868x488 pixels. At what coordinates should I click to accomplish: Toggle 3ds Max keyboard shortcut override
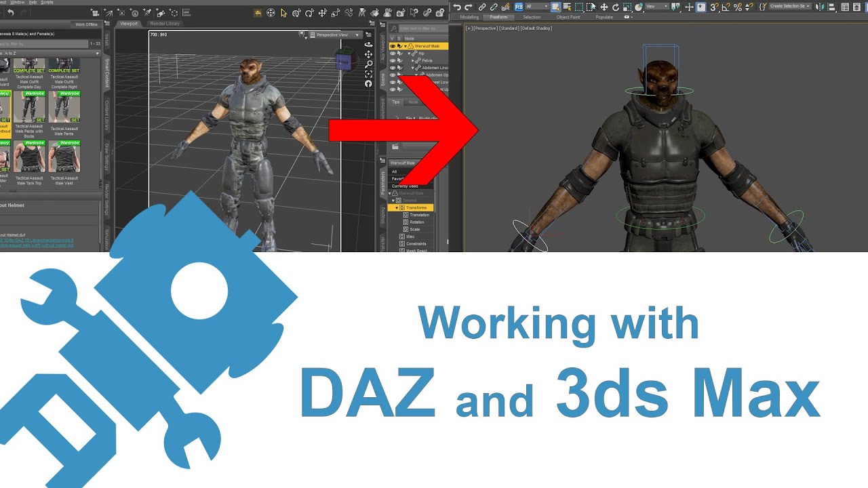click(701, 7)
